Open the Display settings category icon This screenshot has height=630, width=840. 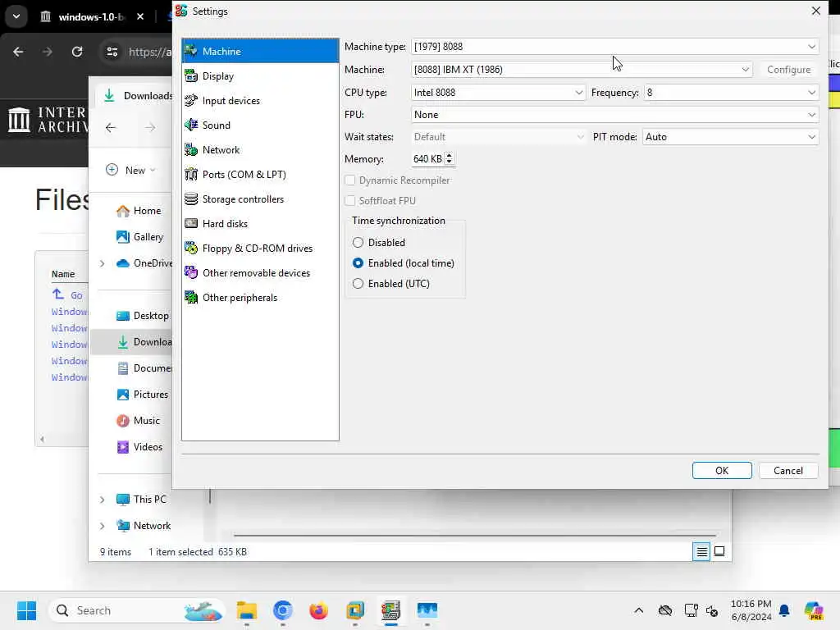coord(190,75)
